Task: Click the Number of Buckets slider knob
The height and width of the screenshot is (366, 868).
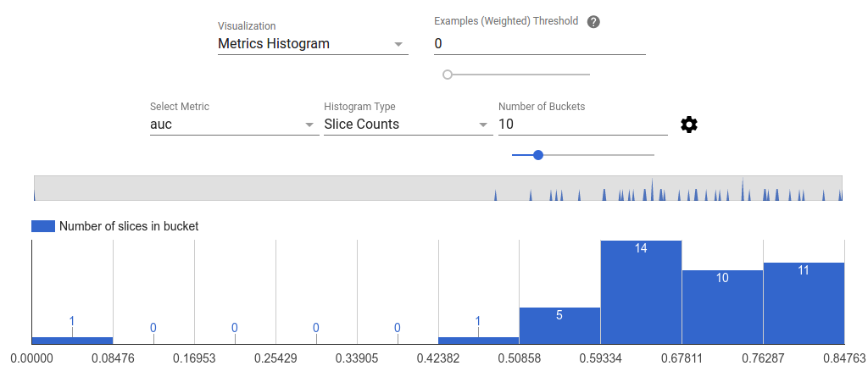Action: click(538, 155)
